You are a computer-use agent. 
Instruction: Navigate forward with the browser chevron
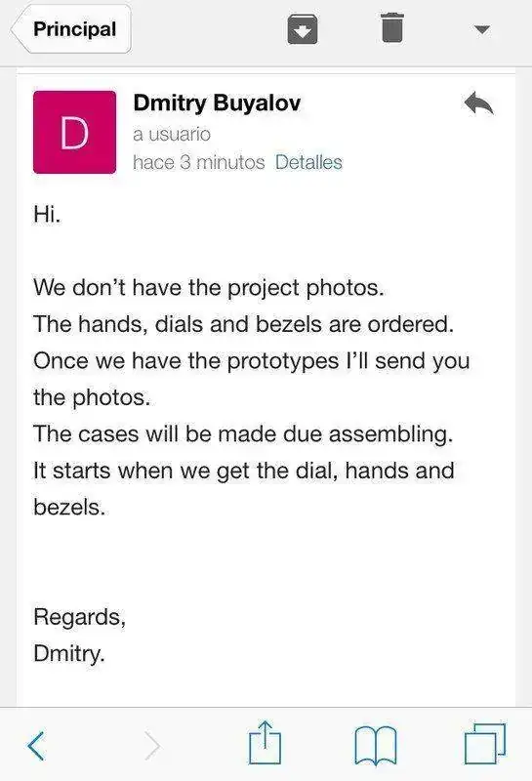tap(152, 746)
